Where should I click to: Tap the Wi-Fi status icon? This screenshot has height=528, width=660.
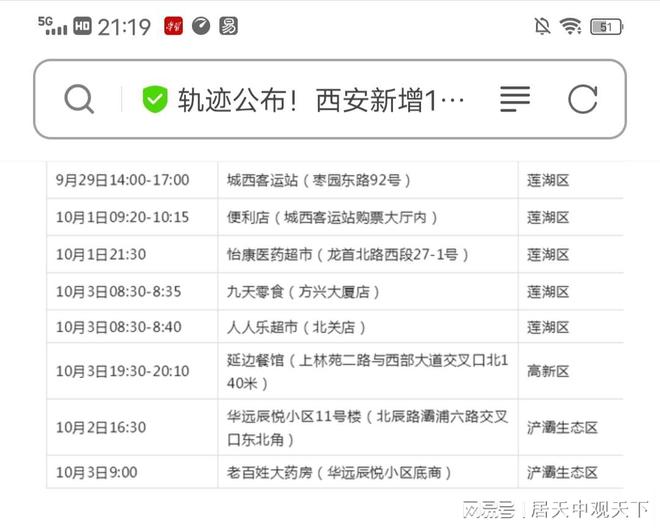pos(570,27)
